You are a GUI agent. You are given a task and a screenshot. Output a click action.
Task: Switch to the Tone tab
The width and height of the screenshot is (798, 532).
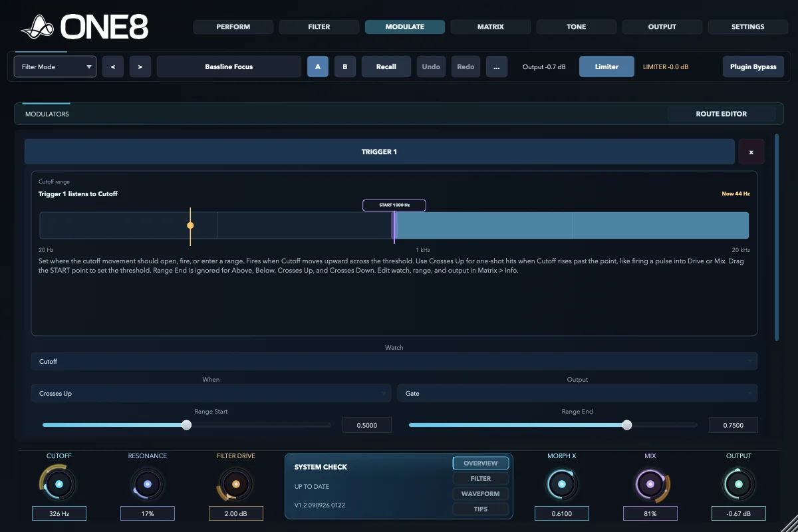(x=577, y=27)
